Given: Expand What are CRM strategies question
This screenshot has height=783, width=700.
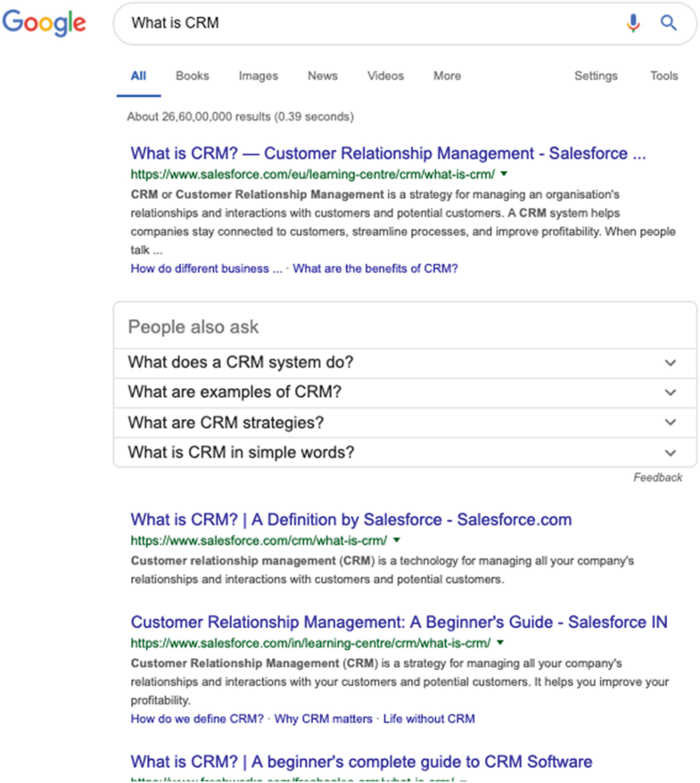Looking at the screenshot, I should tap(405, 423).
